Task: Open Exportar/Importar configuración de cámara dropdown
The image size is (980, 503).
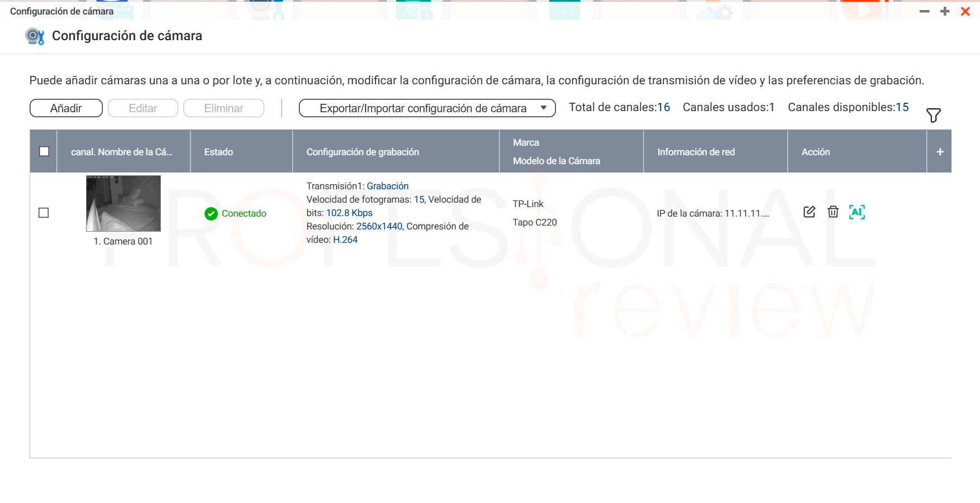Action: 427,108
